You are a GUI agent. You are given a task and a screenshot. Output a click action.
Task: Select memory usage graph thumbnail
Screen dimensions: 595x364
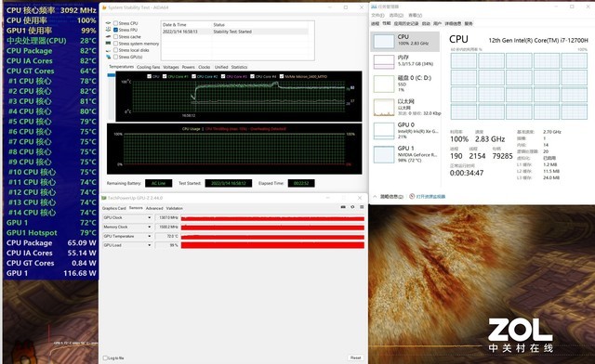(384, 62)
